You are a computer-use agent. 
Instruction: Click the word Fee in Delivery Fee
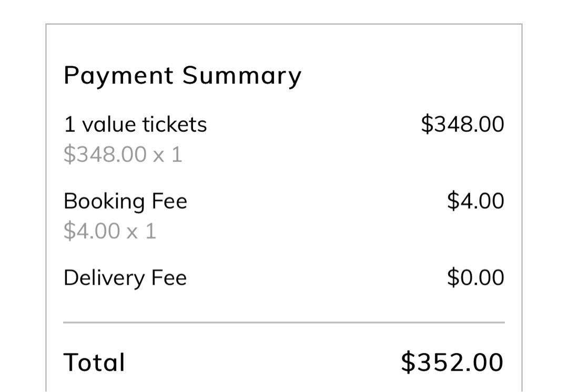point(169,277)
